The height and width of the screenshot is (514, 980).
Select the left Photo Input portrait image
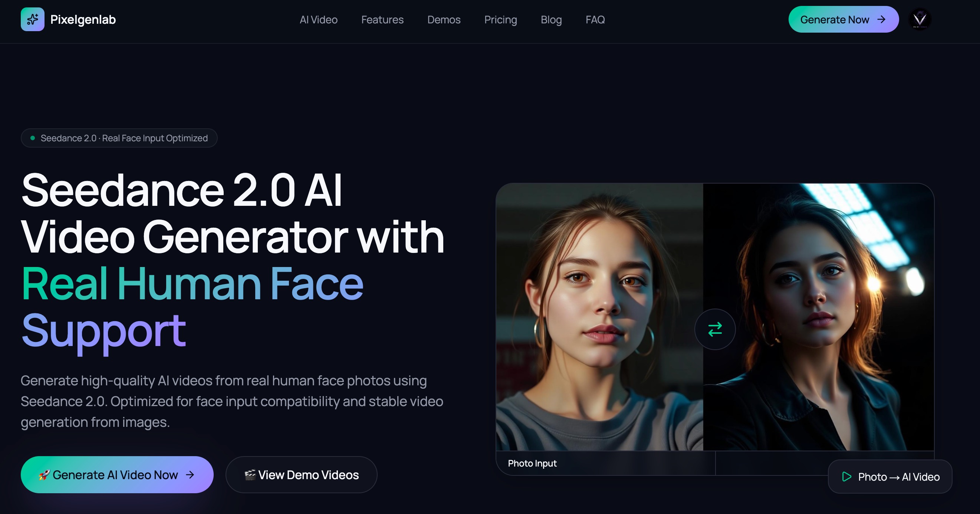click(599, 317)
